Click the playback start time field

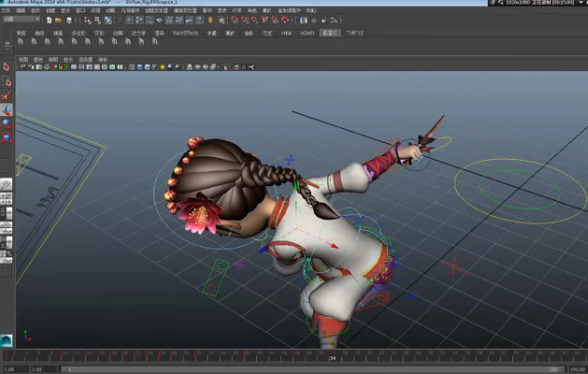[44, 369]
